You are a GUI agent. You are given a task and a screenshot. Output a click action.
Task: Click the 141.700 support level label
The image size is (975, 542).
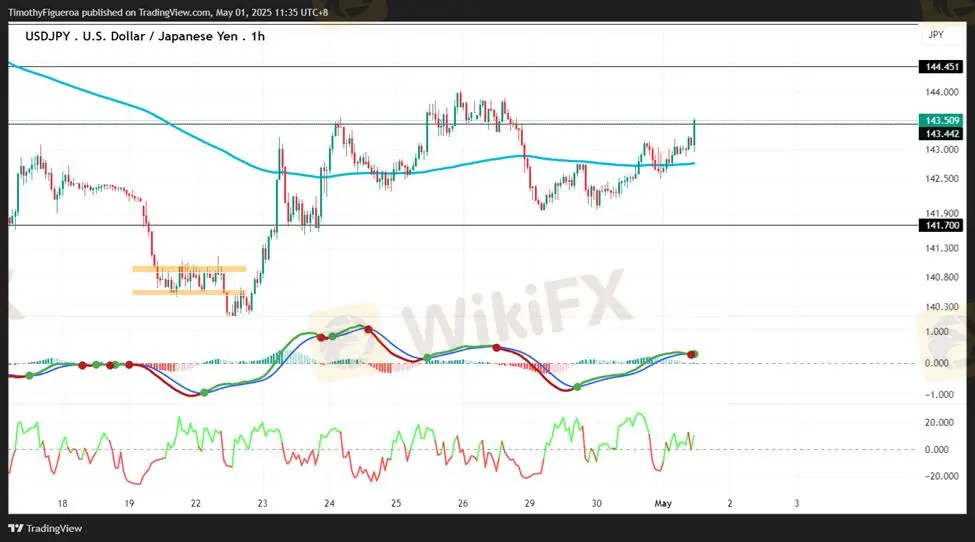[x=943, y=226]
